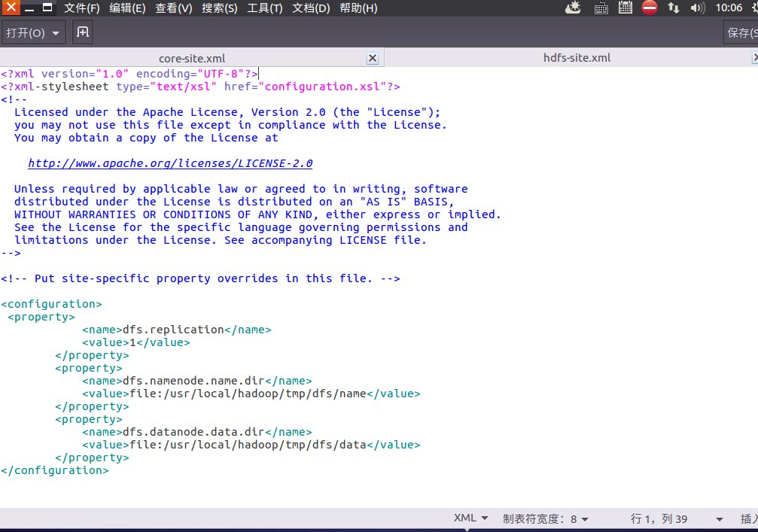Click the opening <configuration> tag
Screen dimensions: 758x532
coord(51,305)
